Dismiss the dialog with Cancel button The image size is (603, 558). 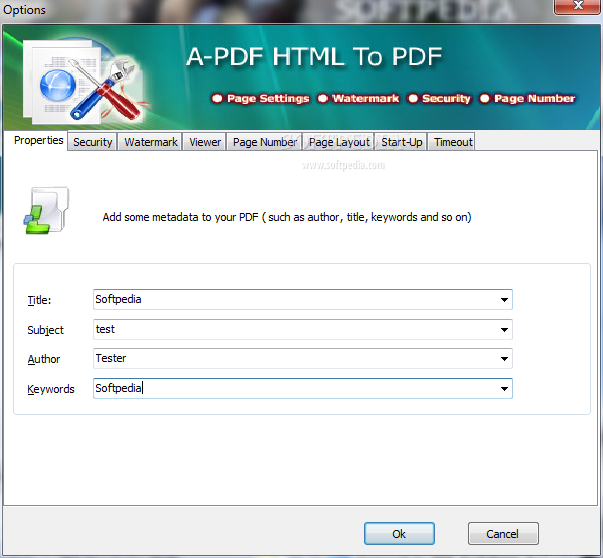coord(503,533)
